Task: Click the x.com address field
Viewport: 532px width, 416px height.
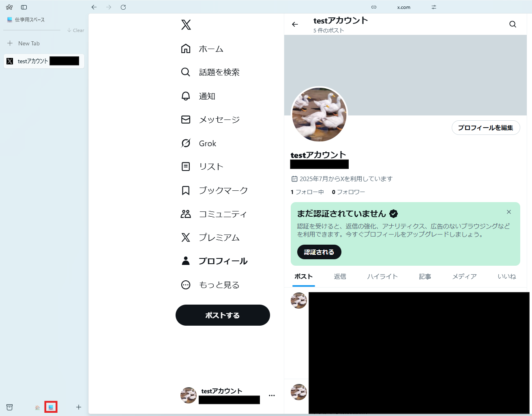Action: point(404,7)
